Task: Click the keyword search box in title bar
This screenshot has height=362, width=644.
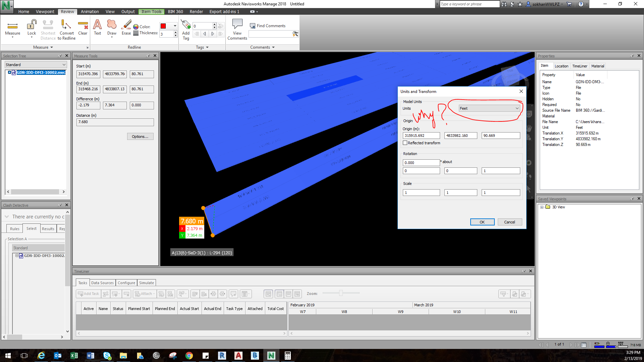Action: point(470,4)
